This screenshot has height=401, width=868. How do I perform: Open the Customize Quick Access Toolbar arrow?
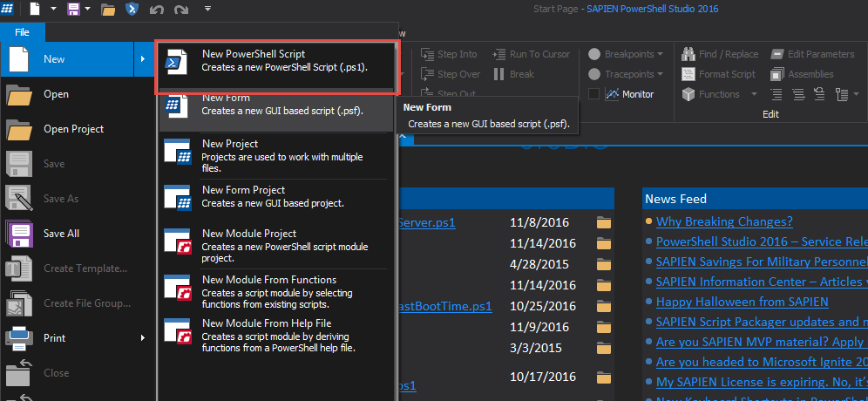tap(207, 9)
